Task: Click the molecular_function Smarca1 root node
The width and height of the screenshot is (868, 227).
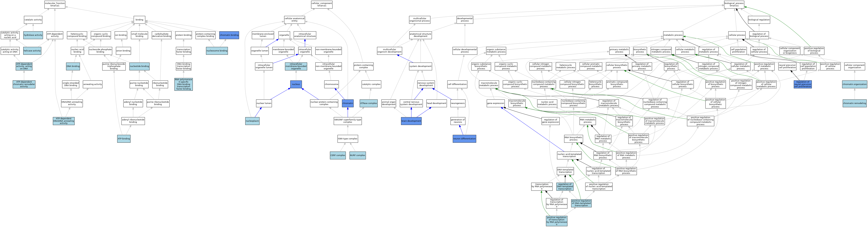Action: pyautogui.click(x=55, y=4)
